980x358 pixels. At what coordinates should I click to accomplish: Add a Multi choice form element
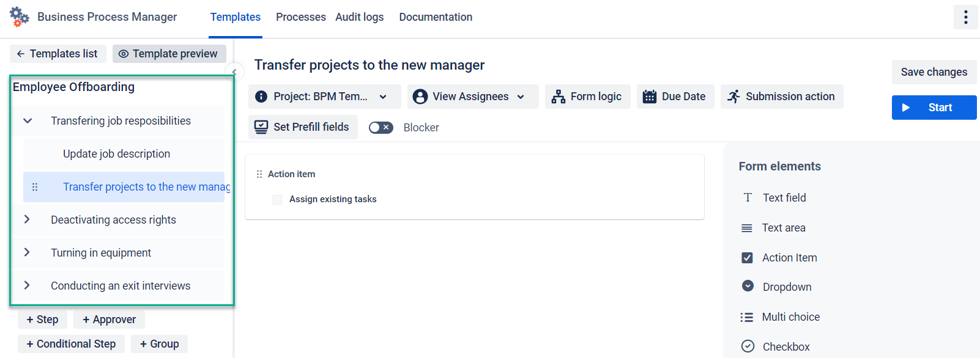(x=791, y=316)
